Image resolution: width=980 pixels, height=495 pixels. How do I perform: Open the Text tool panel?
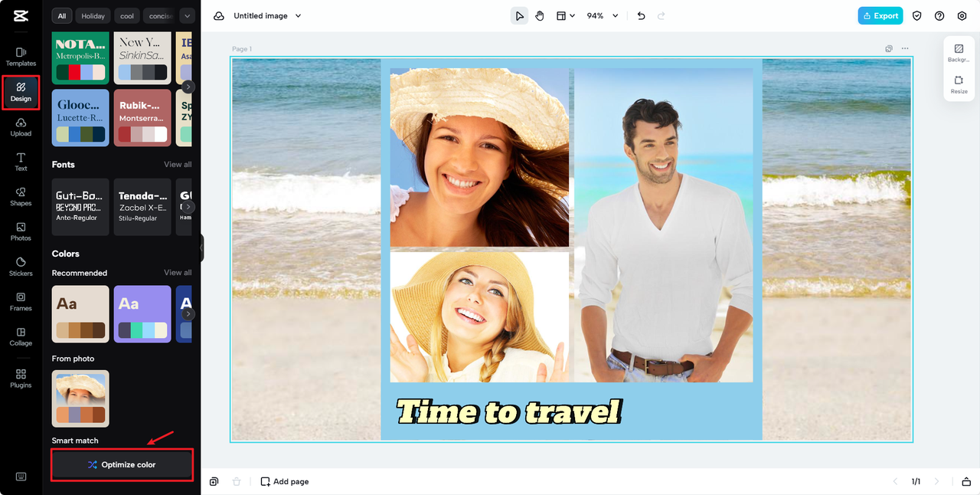click(21, 162)
